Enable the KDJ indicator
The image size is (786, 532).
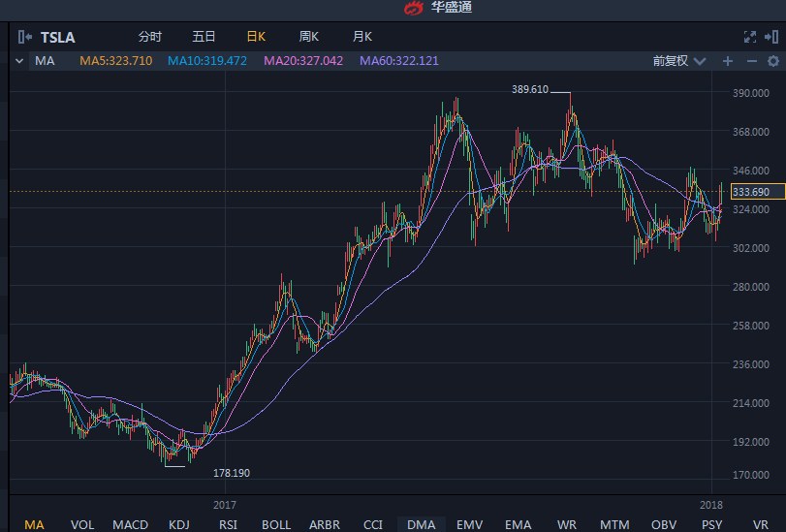click(179, 524)
